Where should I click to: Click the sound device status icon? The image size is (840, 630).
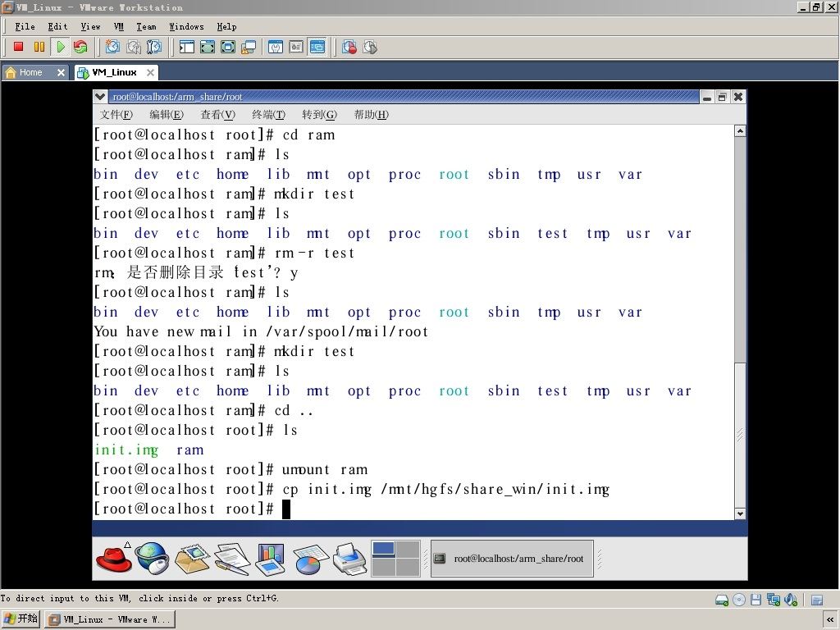tap(791, 600)
